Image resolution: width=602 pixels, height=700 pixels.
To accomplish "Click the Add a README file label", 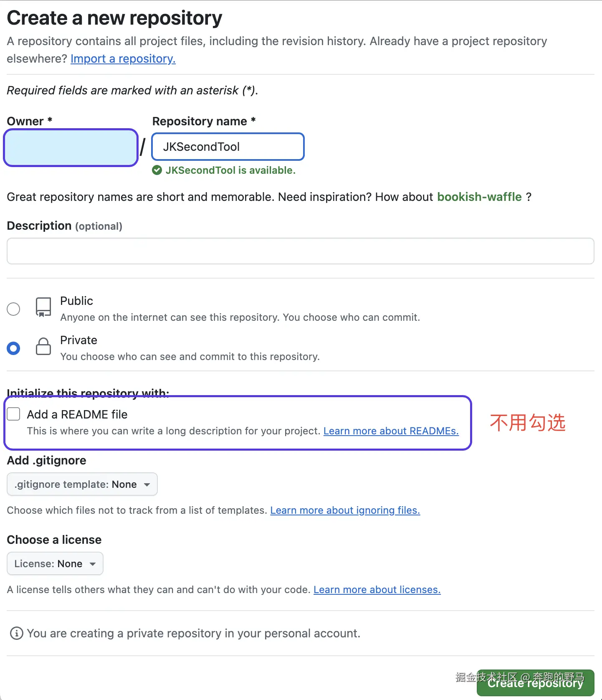I will click(77, 414).
